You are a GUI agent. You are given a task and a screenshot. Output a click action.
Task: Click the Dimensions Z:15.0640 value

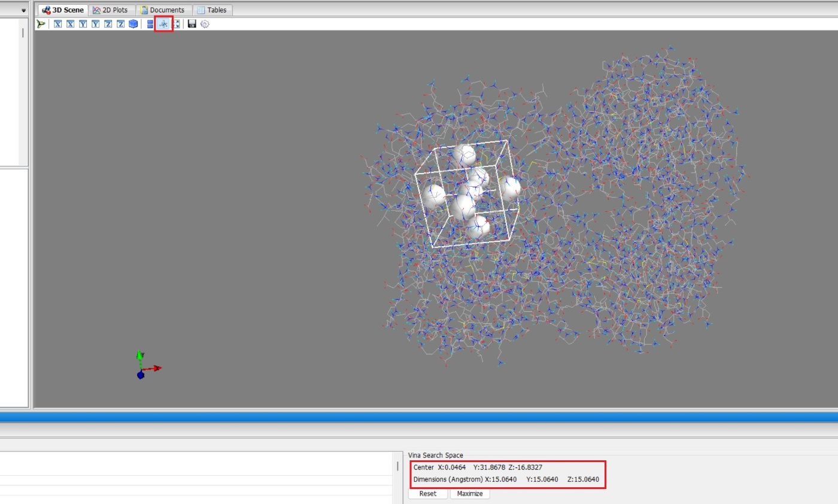[583, 479]
